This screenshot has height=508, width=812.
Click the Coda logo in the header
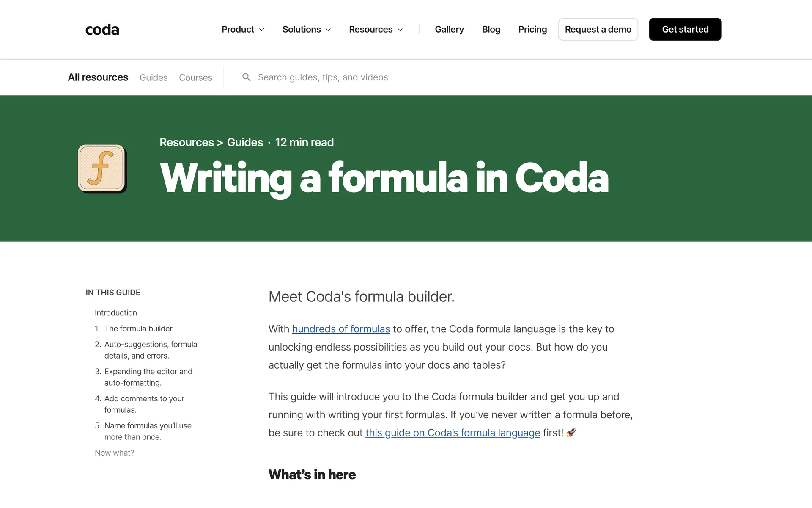tap(102, 30)
